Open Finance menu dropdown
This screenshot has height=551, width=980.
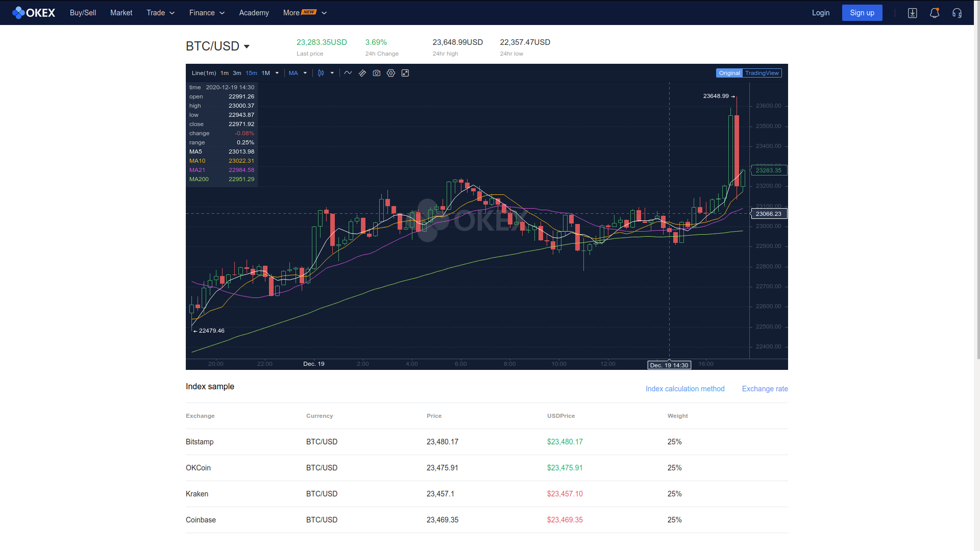point(207,13)
